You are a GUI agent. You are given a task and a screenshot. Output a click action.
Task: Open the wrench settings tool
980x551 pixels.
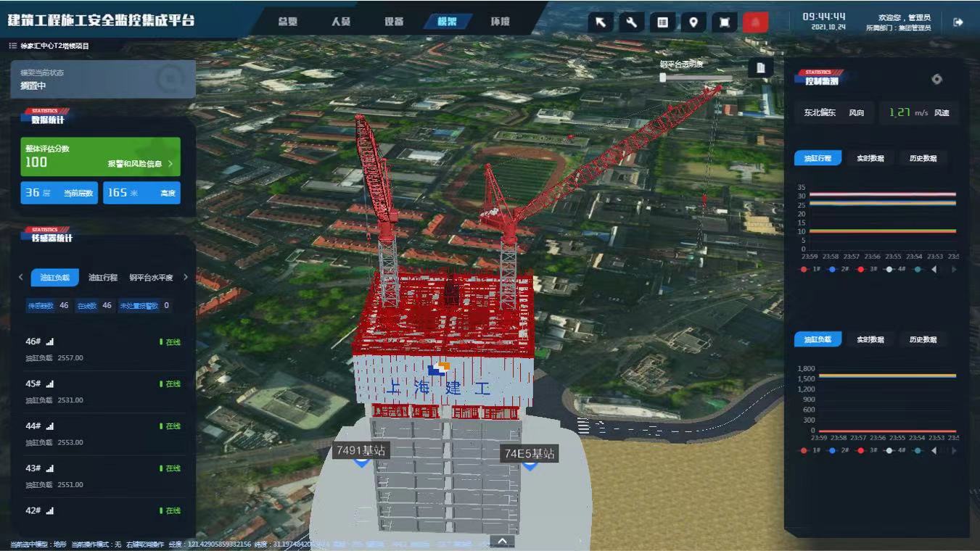(631, 22)
